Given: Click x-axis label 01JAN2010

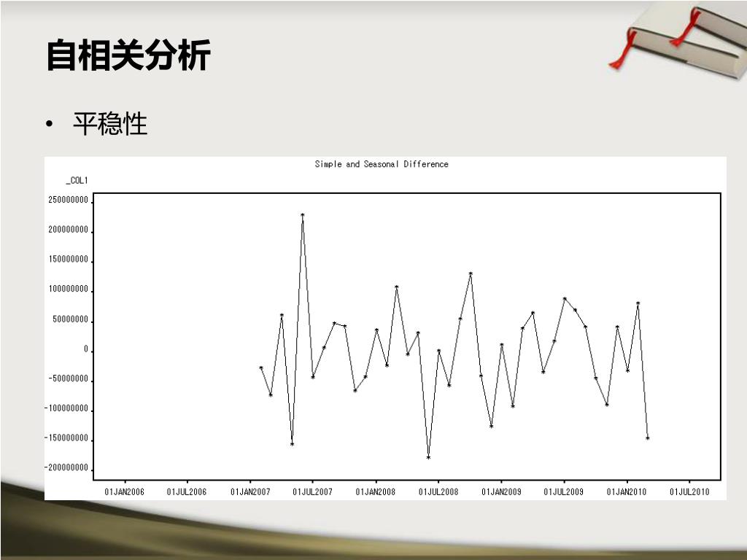Looking at the screenshot, I should [627, 492].
